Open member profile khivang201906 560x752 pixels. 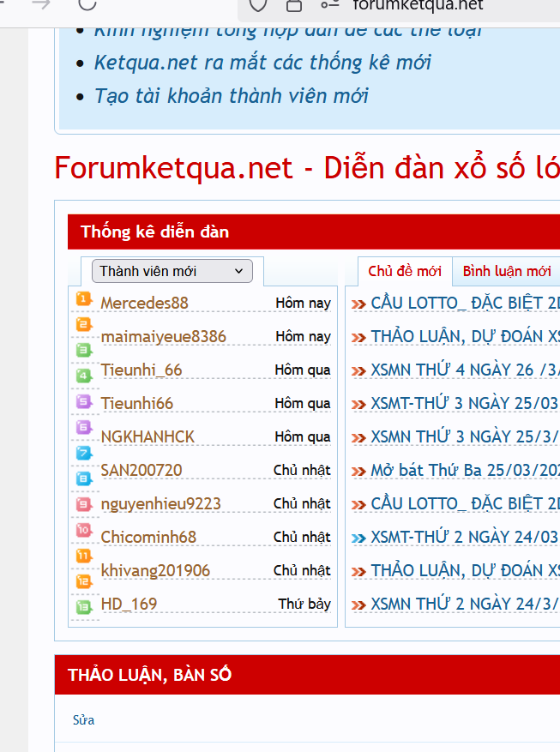tap(155, 571)
